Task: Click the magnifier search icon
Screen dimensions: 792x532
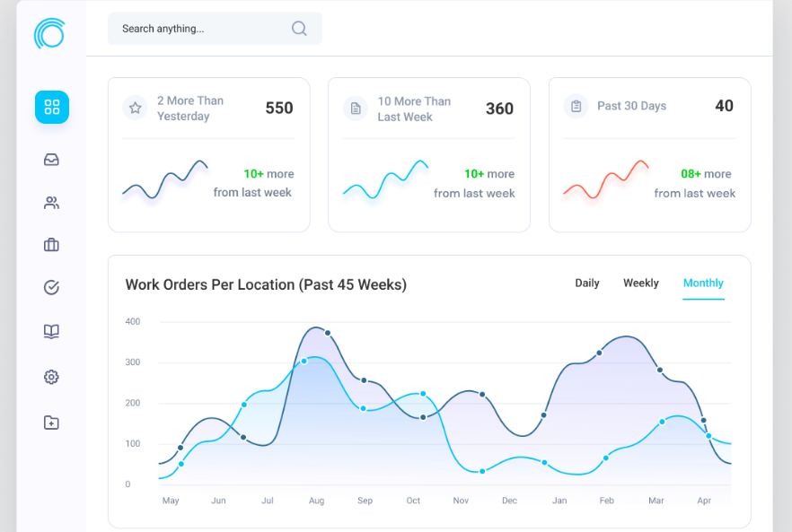Action: pos(299,29)
